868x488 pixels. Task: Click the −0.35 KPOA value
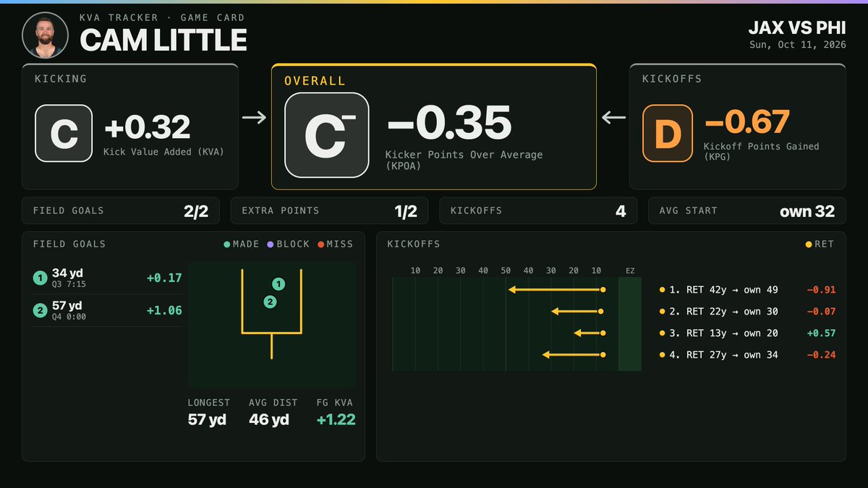click(449, 123)
